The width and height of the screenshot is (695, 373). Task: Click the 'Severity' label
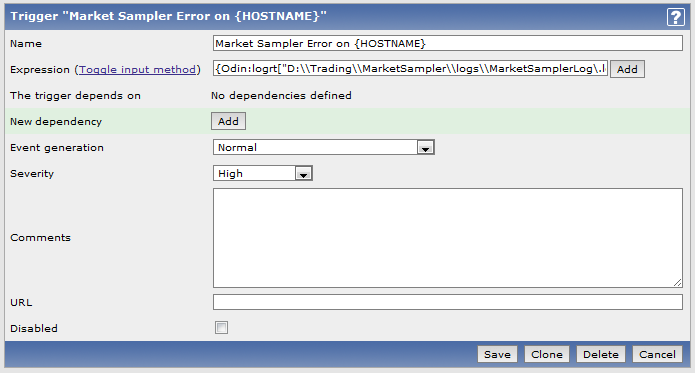pos(32,174)
